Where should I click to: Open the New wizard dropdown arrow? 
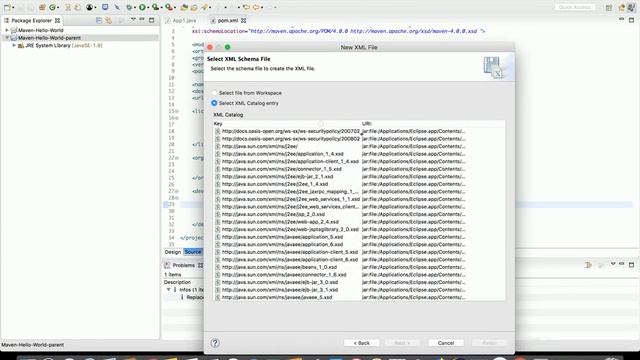[13, 7]
